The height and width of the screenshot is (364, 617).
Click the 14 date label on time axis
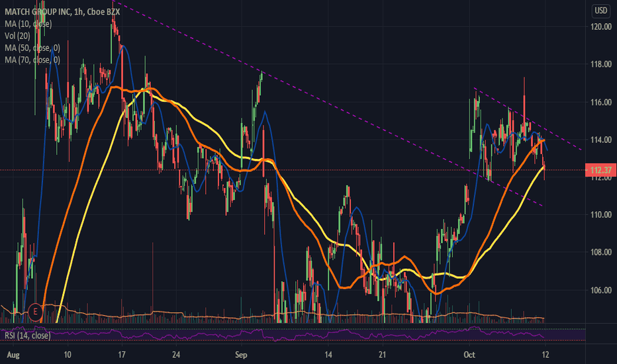328,355
